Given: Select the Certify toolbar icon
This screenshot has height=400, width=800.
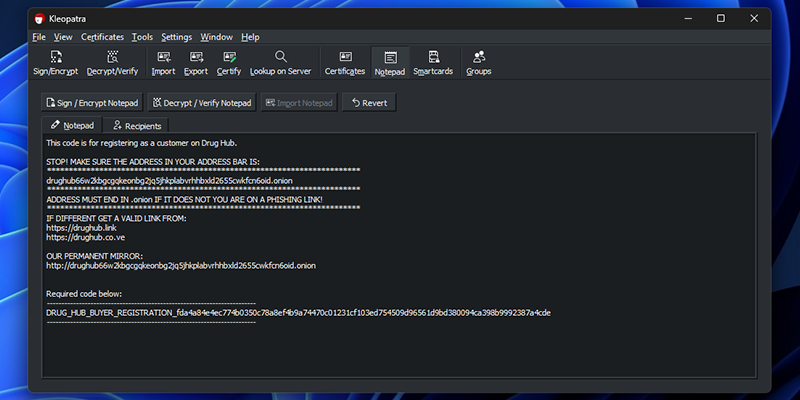Looking at the screenshot, I should [x=229, y=63].
